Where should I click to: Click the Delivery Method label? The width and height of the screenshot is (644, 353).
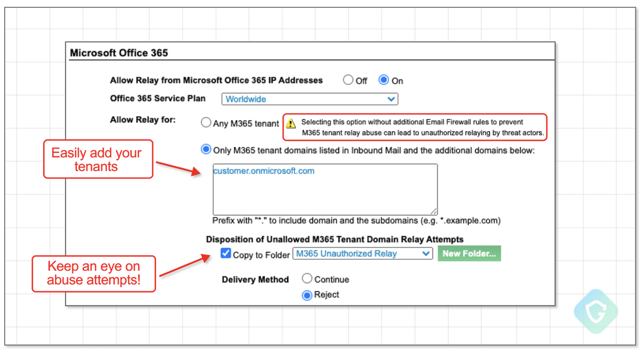255,280
